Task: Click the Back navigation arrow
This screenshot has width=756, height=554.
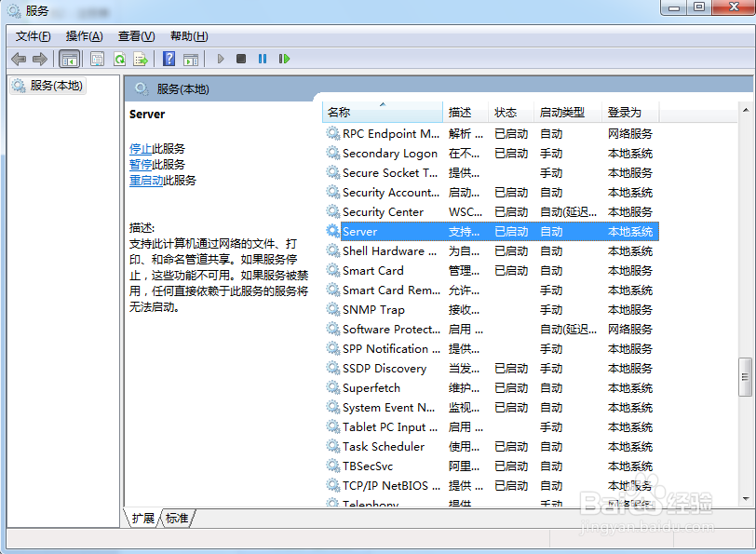Action: pyautogui.click(x=19, y=59)
